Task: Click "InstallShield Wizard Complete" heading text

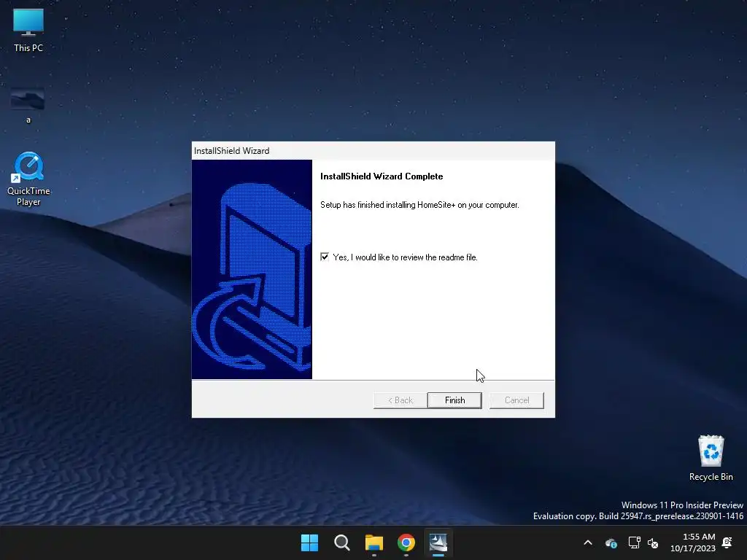Action: pyautogui.click(x=382, y=176)
